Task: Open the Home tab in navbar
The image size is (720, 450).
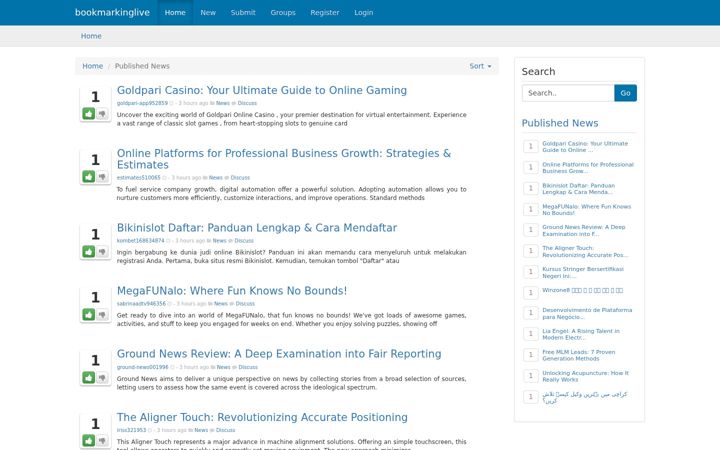Action: pos(175,12)
